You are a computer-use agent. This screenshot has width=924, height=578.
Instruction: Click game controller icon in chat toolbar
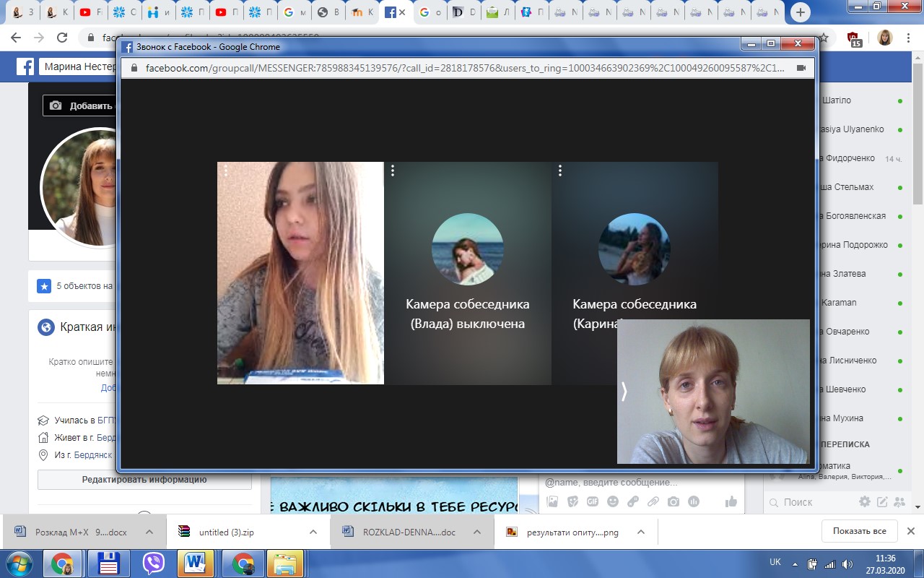click(x=633, y=501)
